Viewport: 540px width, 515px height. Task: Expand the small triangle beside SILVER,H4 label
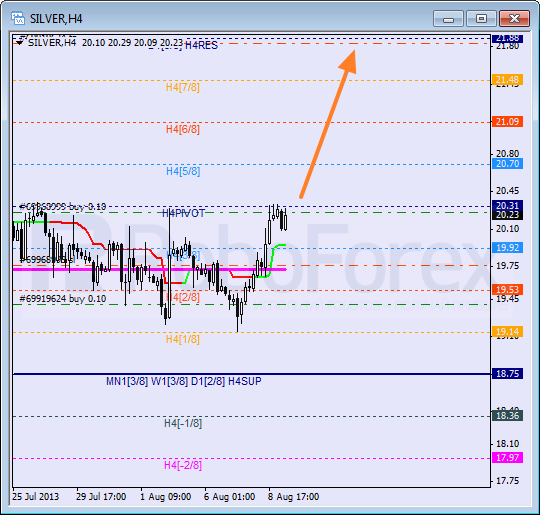tap(20, 43)
